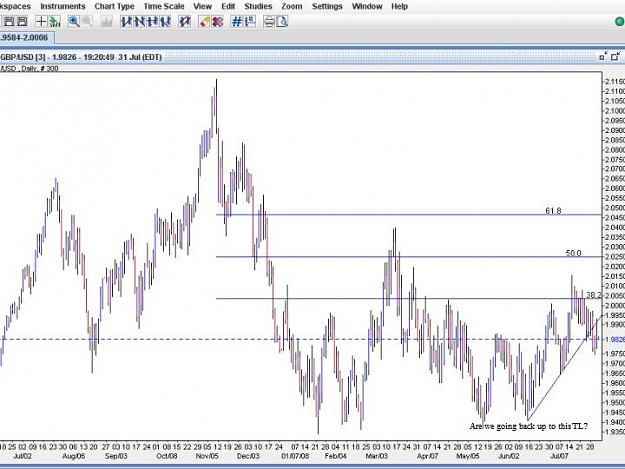The width and height of the screenshot is (625, 469).
Task: Select the second line drawing tool
Action: (139, 22)
